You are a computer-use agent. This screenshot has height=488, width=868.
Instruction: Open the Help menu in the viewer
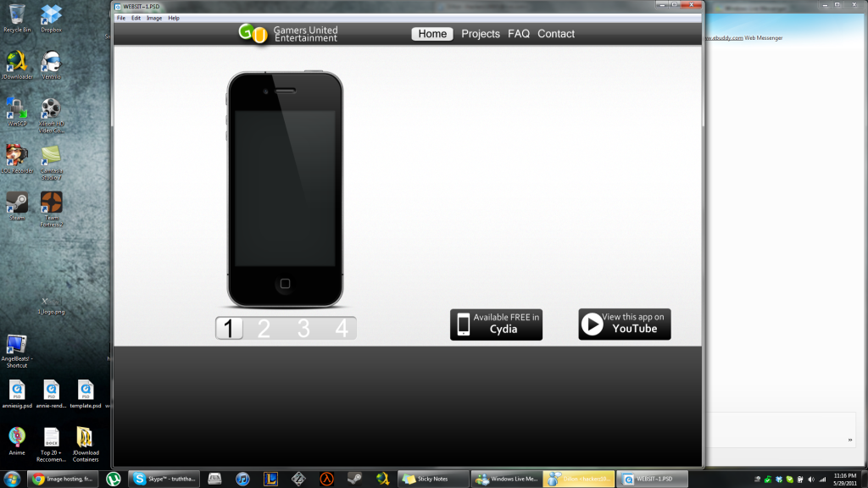point(174,18)
